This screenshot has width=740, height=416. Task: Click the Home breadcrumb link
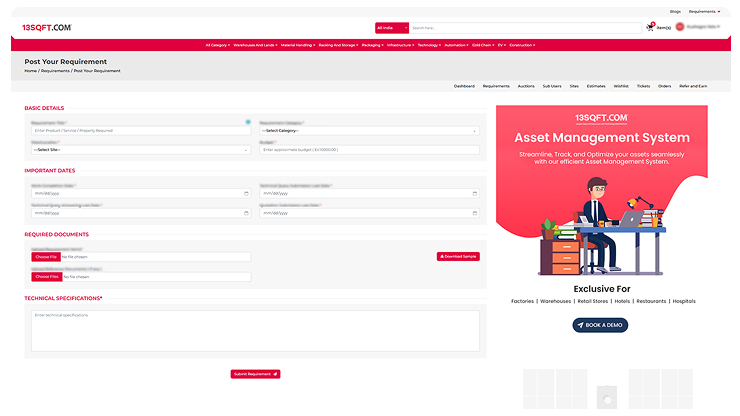click(x=30, y=71)
